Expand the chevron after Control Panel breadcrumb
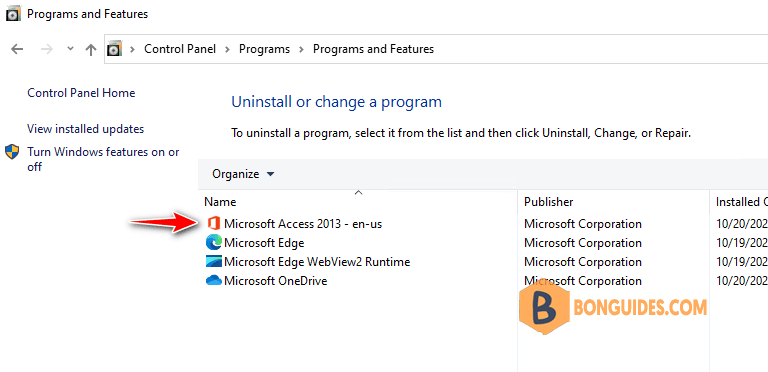Viewport: 768px width, 372px height. point(227,49)
